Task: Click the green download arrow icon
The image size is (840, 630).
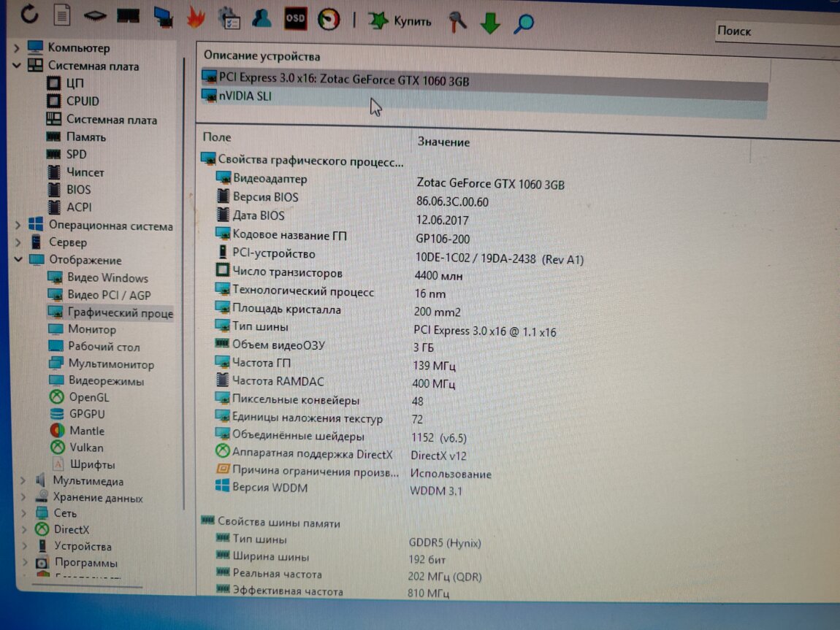Action: [489, 23]
